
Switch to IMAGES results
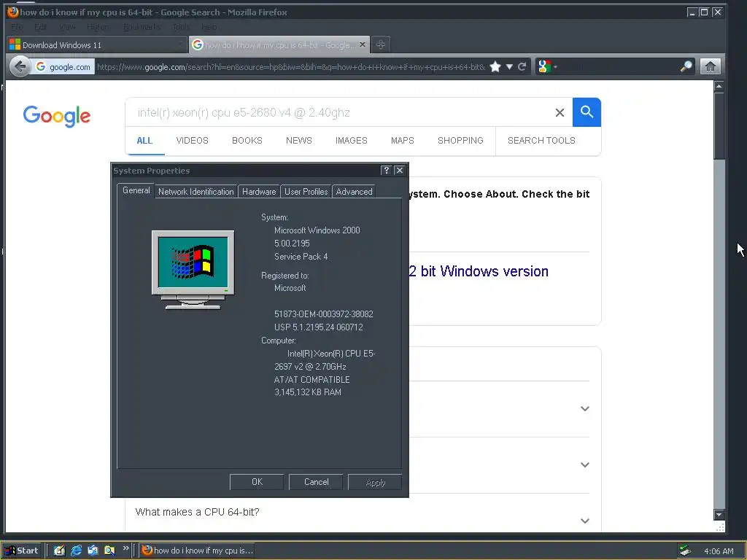point(351,141)
